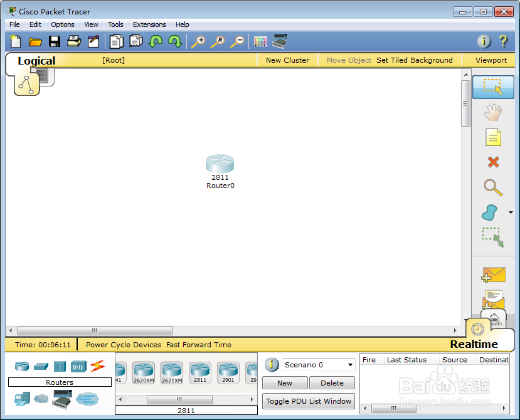Open the Drawing Palette icon

pos(260,41)
